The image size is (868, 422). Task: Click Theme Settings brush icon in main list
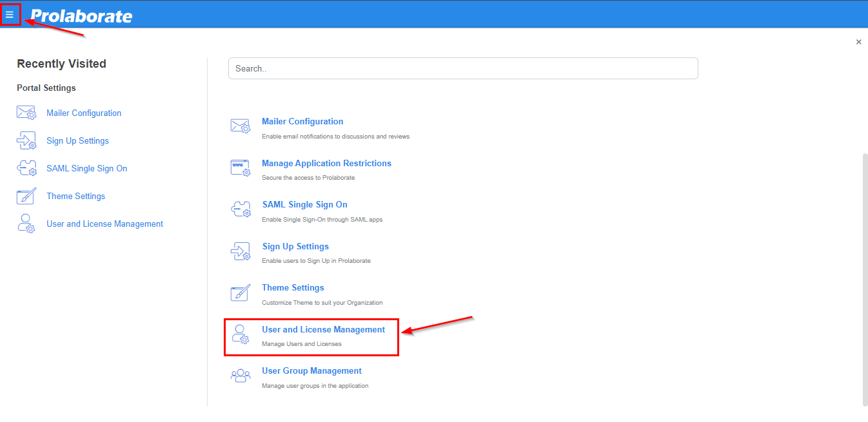click(x=240, y=293)
